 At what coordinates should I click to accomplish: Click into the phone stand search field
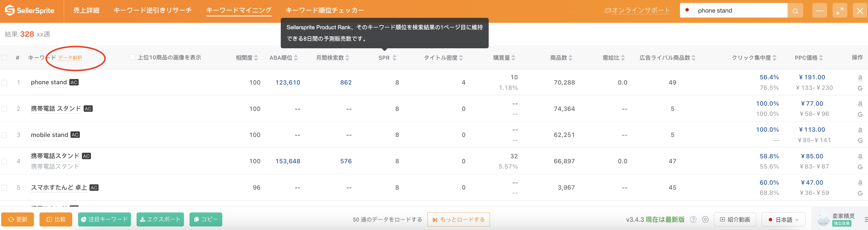(x=740, y=11)
